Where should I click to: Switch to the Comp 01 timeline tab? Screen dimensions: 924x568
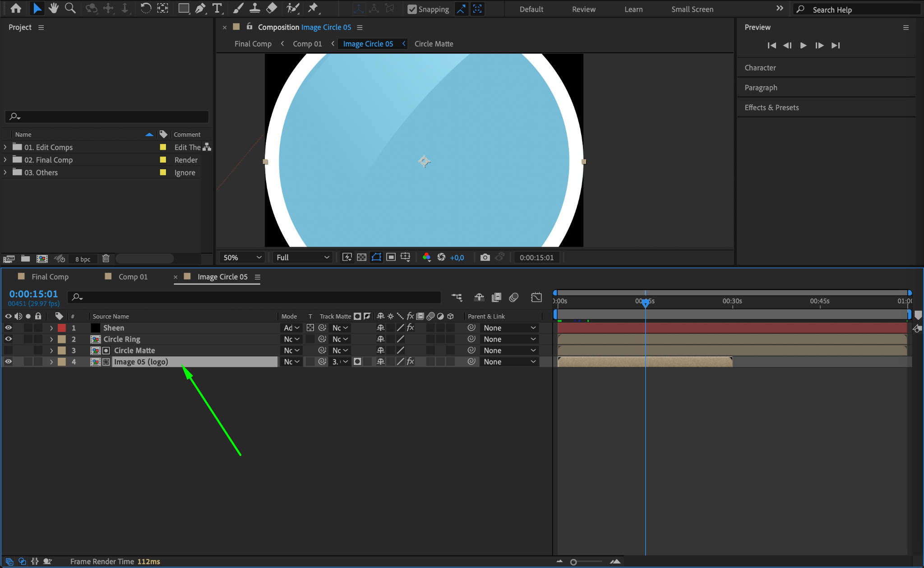coord(133,277)
